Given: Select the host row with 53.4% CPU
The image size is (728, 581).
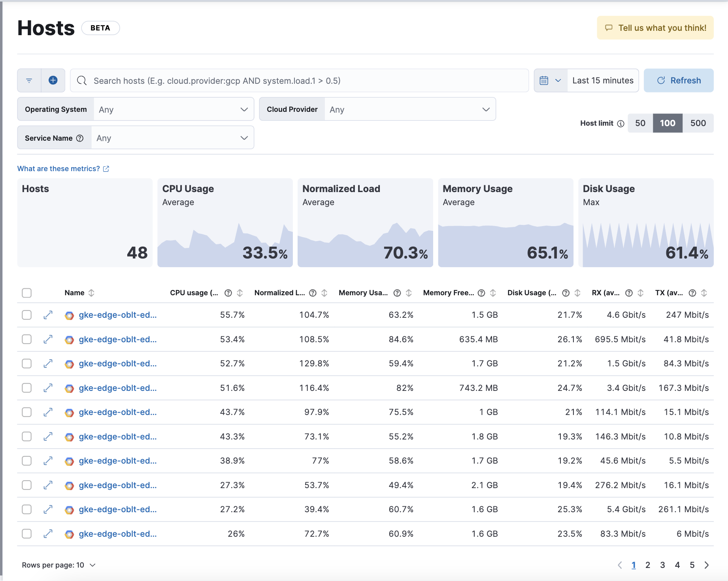Looking at the screenshot, I should (27, 340).
